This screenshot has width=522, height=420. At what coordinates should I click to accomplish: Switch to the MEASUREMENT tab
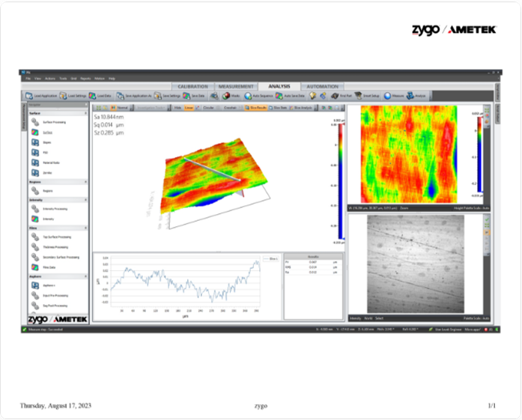(x=231, y=86)
